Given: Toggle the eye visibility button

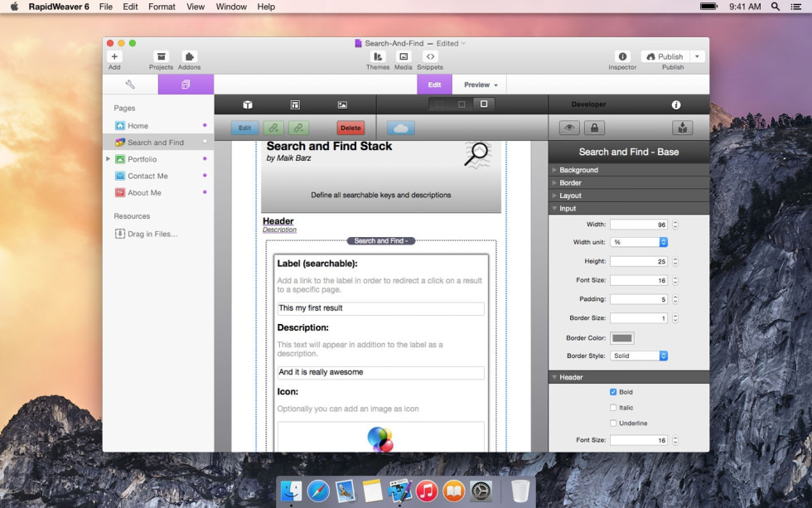Looking at the screenshot, I should [569, 128].
